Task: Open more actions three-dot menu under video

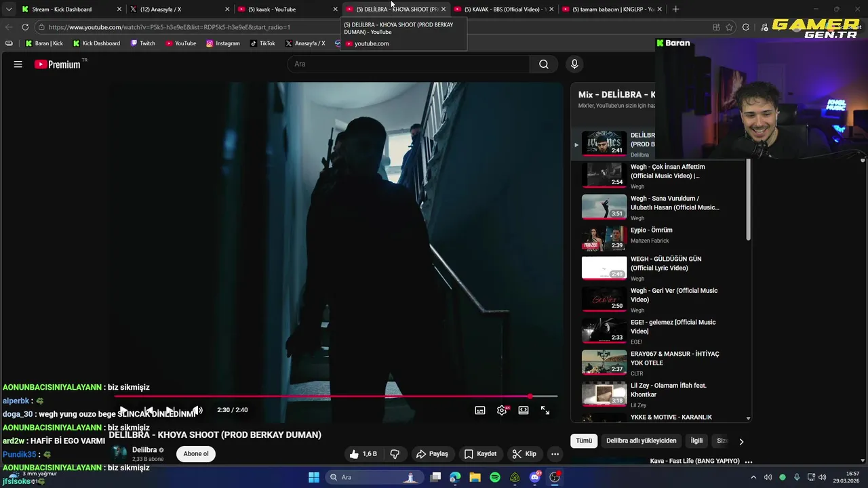Action: 555,454
